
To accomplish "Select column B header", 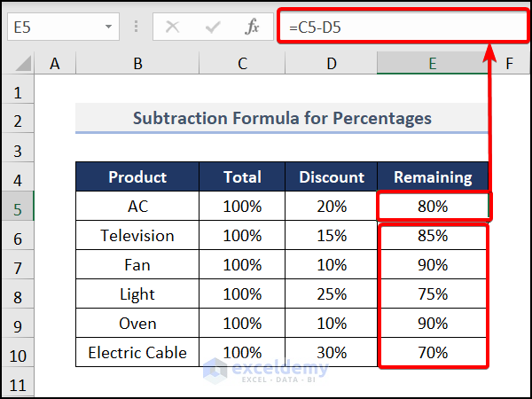I will pyautogui.click(x=137, y=63).
